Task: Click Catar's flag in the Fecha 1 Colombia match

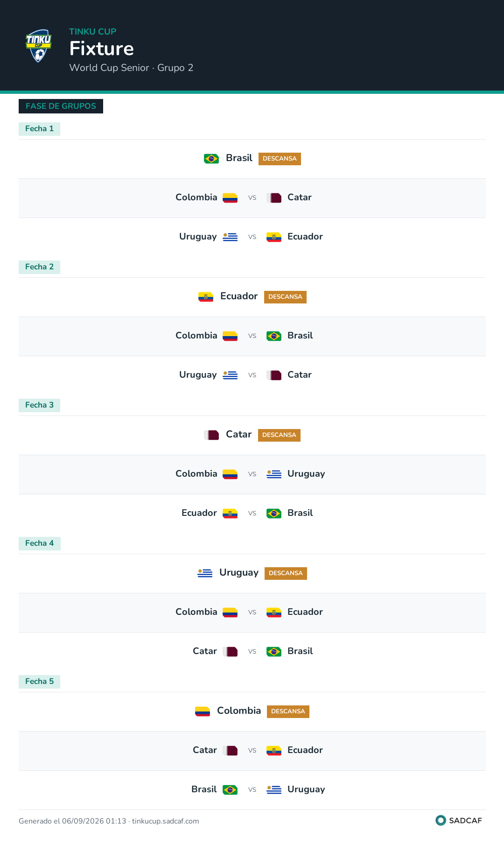Action: 274,198
